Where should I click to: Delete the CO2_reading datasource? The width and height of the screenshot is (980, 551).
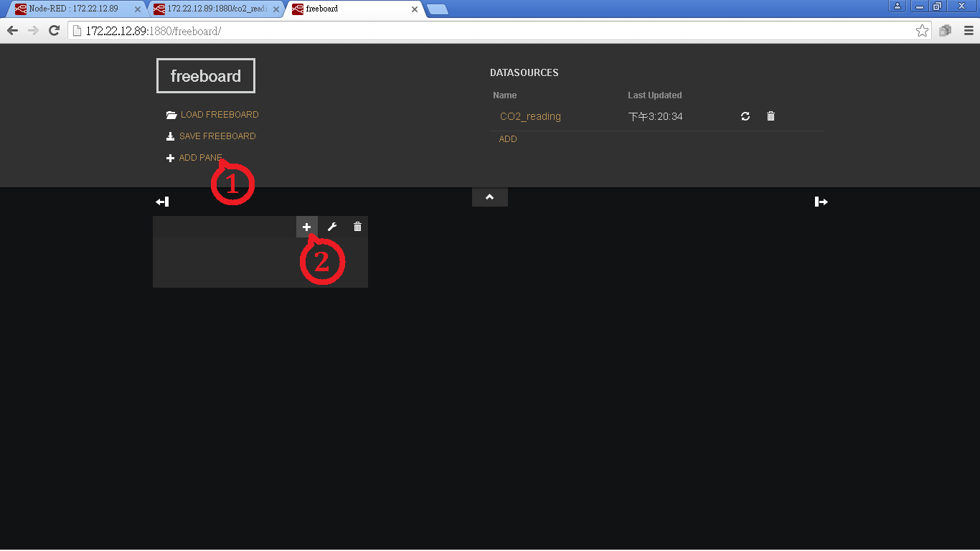[x=771, y=116]
